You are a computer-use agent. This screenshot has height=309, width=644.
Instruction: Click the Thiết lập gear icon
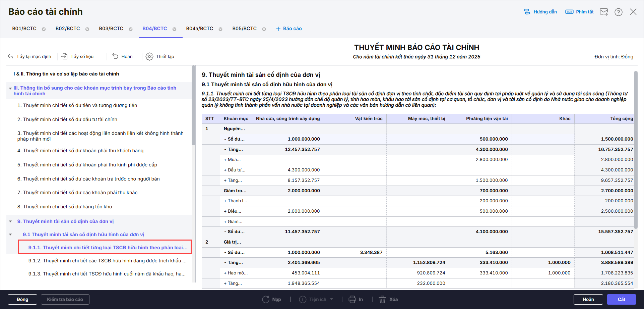[149, 57]
